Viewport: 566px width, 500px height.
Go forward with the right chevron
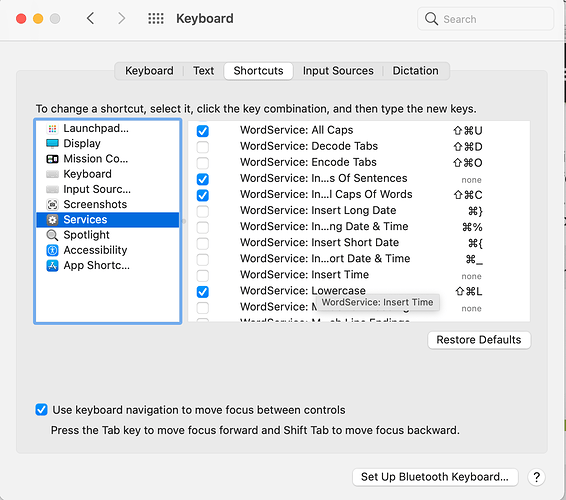[122, 18]
